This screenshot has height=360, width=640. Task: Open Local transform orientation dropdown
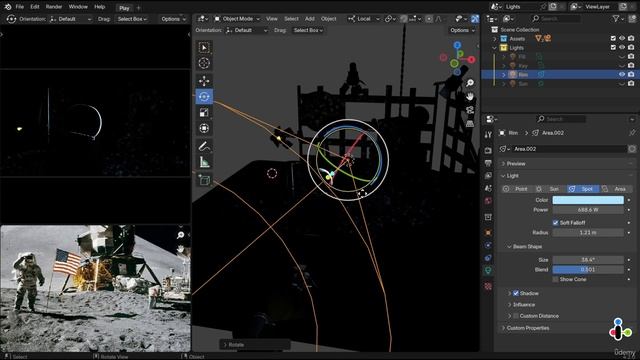pos(364,19)
